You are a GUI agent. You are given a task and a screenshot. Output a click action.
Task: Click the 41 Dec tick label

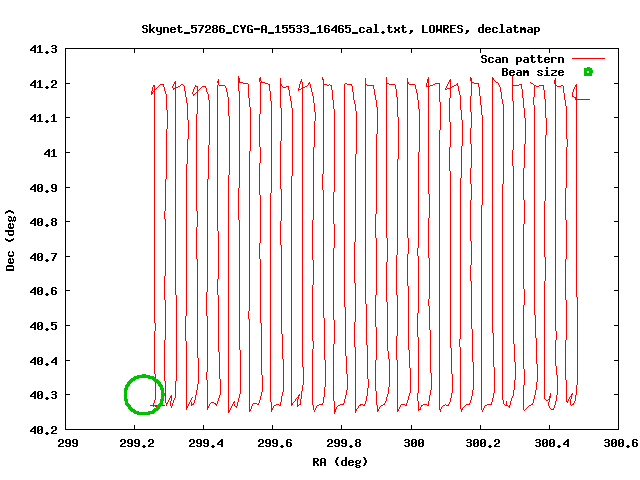(51, 153)
